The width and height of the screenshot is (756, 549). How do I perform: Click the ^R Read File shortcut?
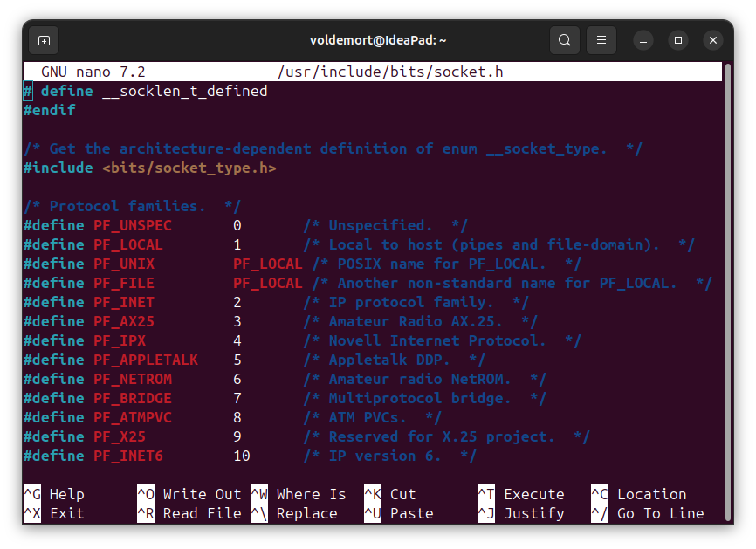pos(189,514)
